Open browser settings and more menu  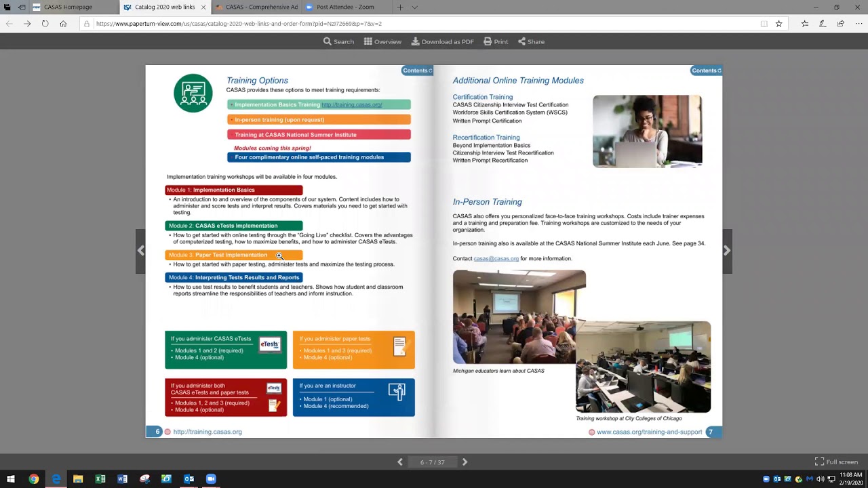coord(858,24)
